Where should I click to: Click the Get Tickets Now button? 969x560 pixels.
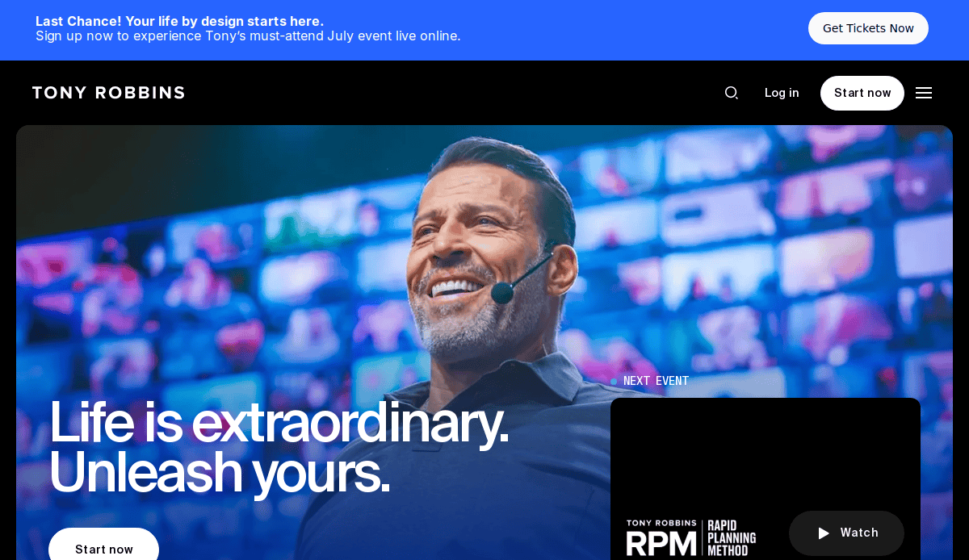(868, 28)
